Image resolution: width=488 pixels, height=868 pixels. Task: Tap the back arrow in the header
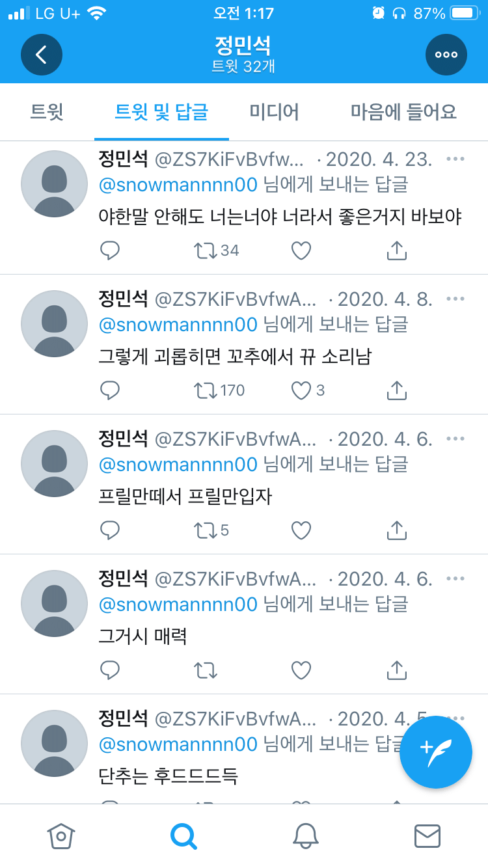pos(42,55)
